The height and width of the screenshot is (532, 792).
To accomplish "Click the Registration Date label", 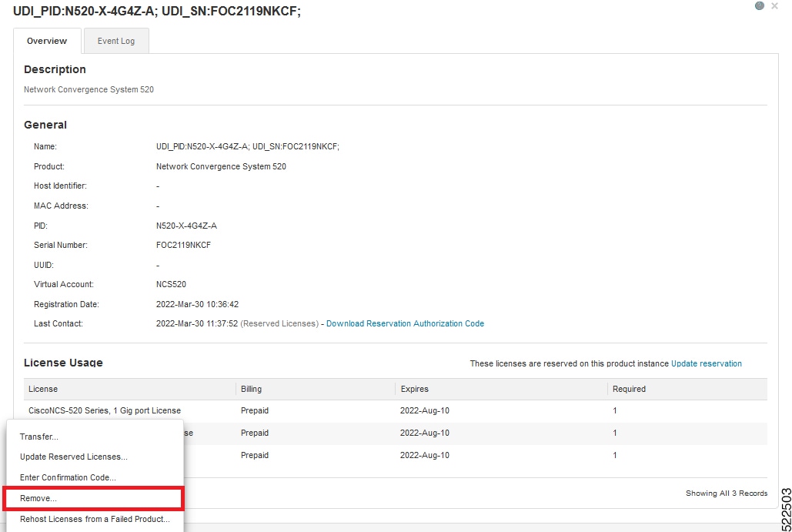I will [66, 305].
